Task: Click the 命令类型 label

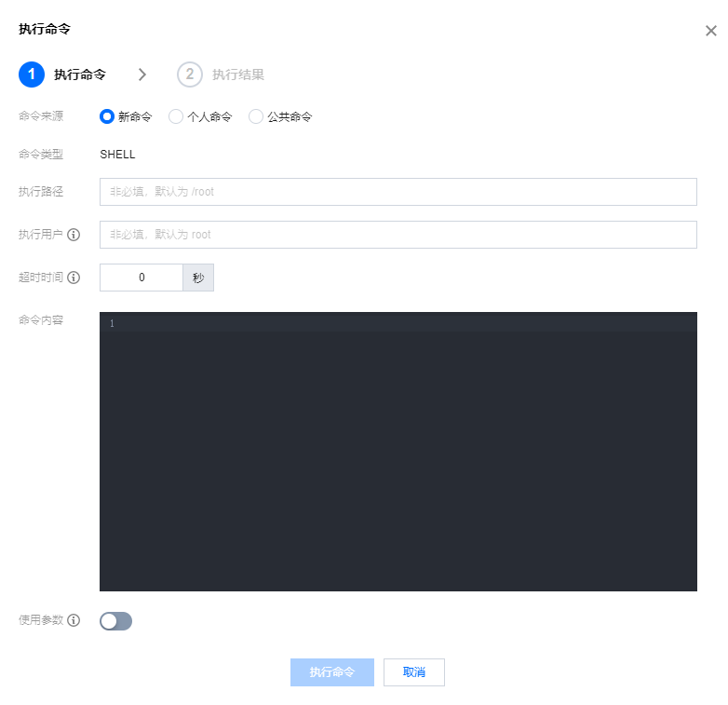Action: coord(41,155)
